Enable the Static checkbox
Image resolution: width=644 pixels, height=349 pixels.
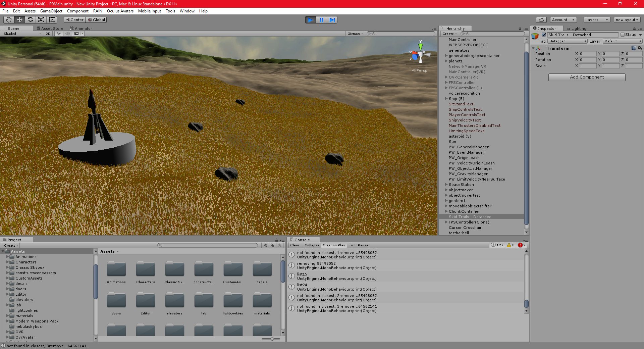coord(623,35)
